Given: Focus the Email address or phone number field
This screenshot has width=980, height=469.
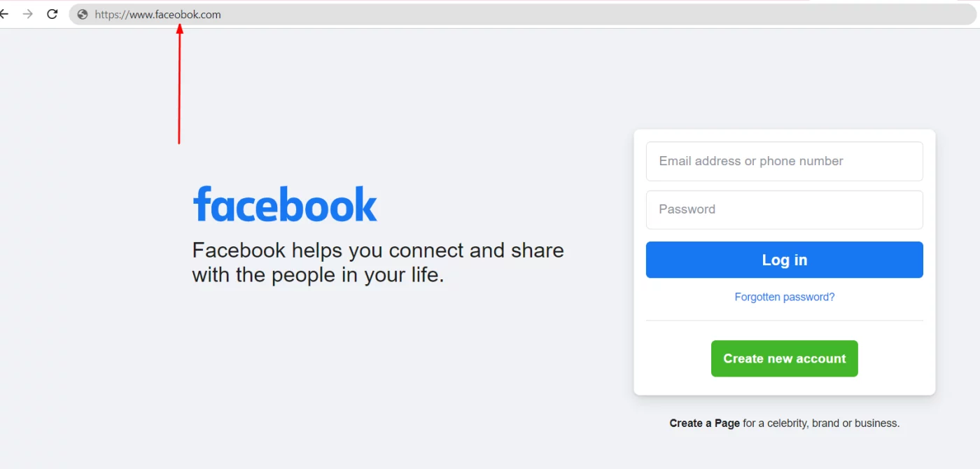Looking at the screenshot, I should 784,161.
